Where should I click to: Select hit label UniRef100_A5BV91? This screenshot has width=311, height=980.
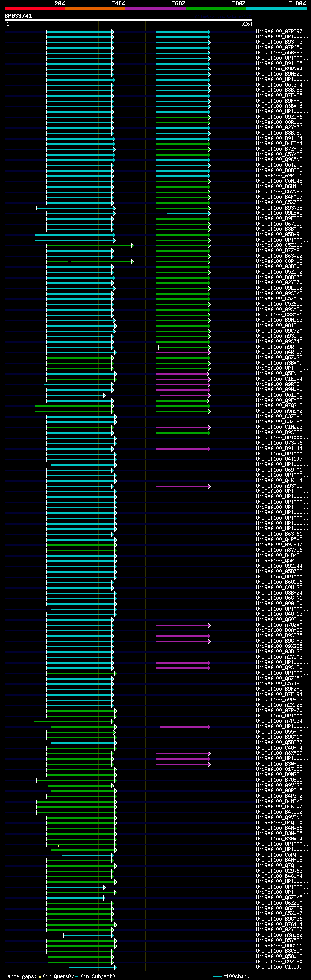pyautogui.click(x=279, y=235)
